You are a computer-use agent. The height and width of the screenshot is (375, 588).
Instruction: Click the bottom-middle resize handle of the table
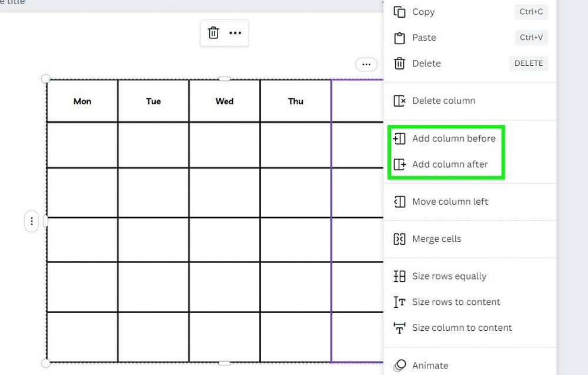click(x=224, y=363)
